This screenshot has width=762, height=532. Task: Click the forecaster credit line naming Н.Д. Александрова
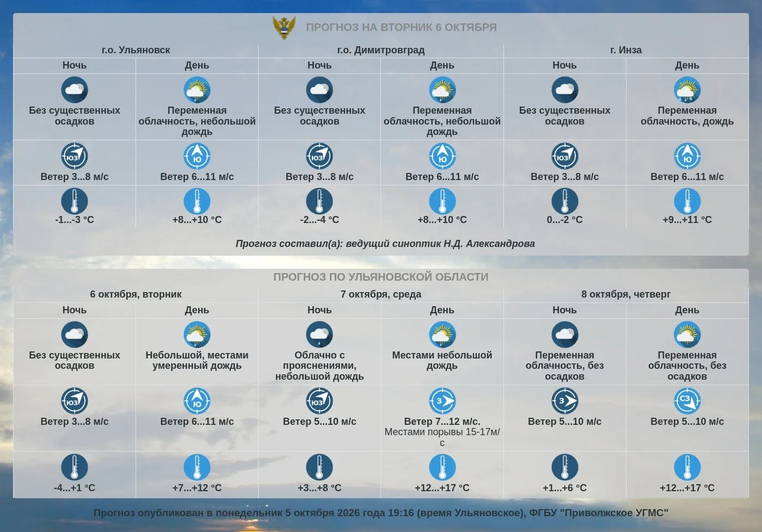click(x=385, y=244)
